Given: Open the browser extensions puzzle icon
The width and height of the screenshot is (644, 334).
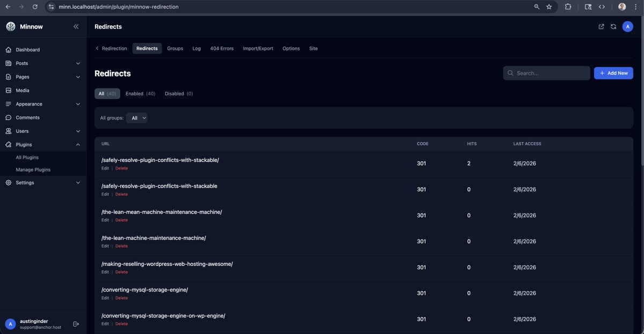Looking at the screenshot, I should tap(568, 7).
